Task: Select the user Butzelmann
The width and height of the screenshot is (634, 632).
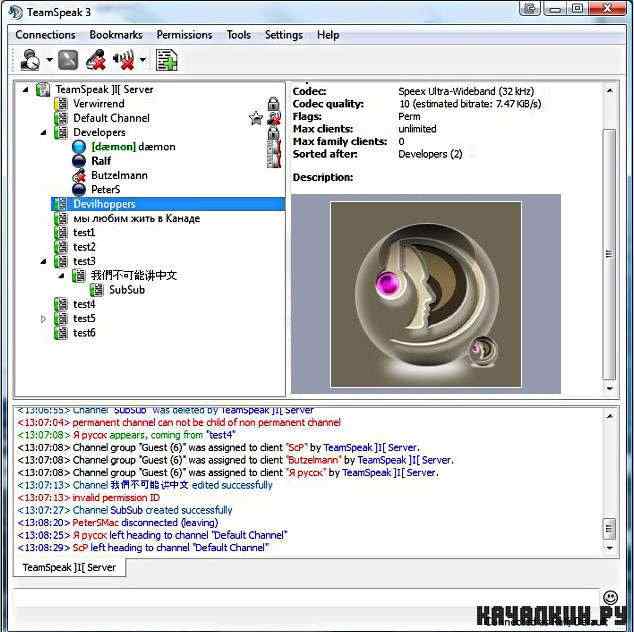Action: [119, 175]
